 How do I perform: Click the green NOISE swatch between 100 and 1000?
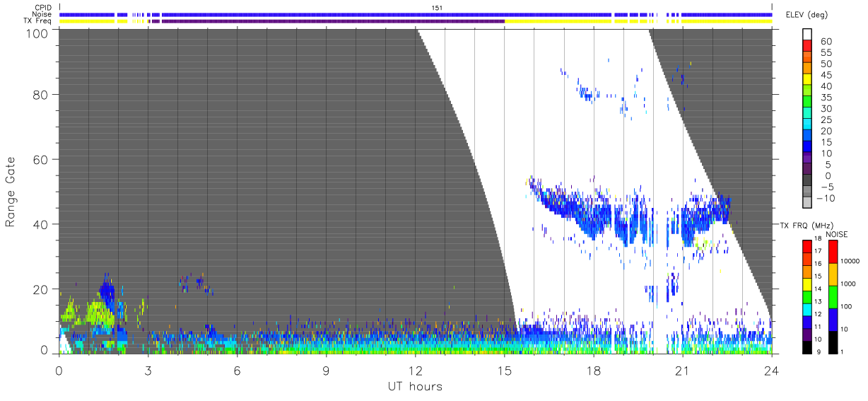(x=833, y=296)
